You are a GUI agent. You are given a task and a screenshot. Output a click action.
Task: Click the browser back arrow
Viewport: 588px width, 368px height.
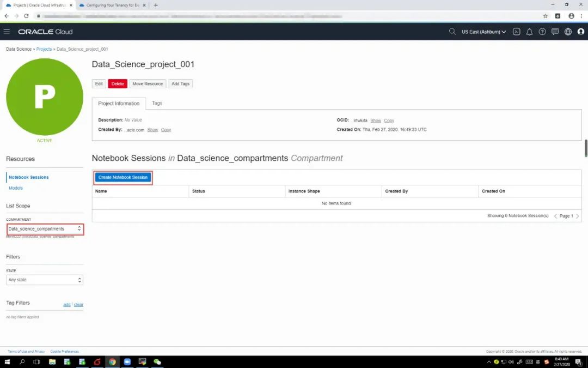(x=7, y=16)
